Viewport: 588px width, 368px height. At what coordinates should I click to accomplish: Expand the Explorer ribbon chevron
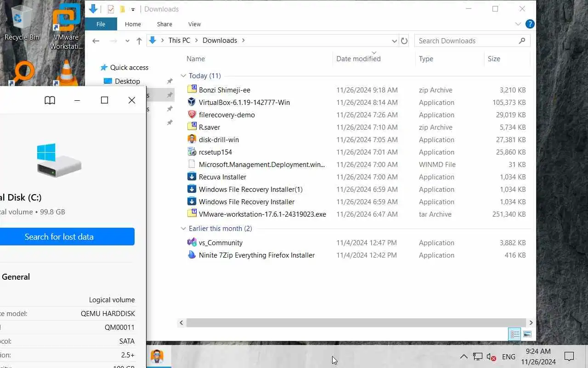tap(518, 24)
